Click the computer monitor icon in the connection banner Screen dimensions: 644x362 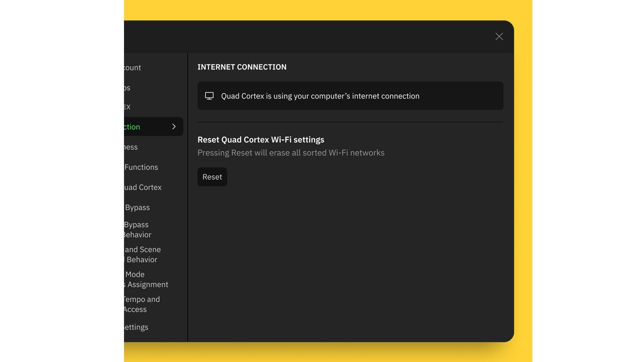(209, 95)
